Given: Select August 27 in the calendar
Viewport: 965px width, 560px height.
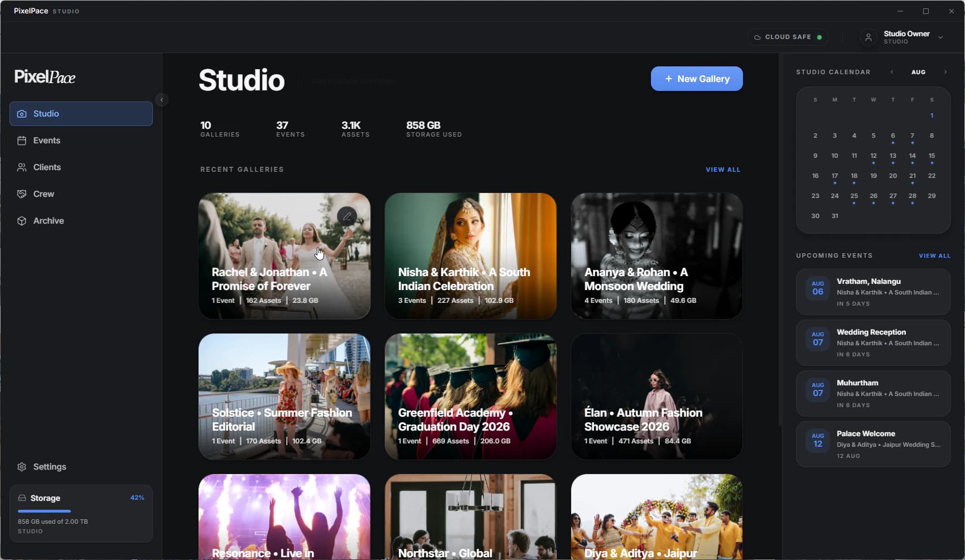Looking at the screenshot, I should [x=892, y=196].
